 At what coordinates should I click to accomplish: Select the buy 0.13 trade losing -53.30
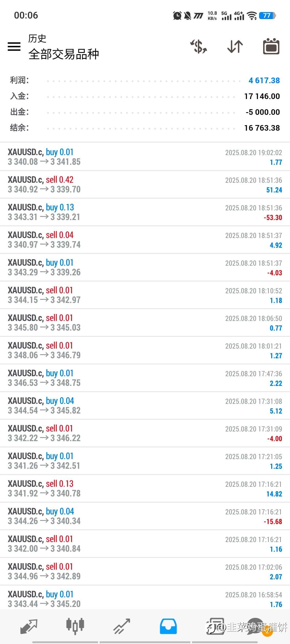145,212
